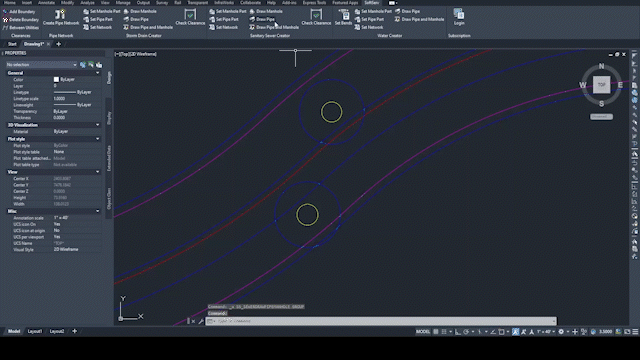Viewport: 640px width, 360px height.
Task: Toggle the highlighted annotation visibility button
Action: [x=516, y=332]
